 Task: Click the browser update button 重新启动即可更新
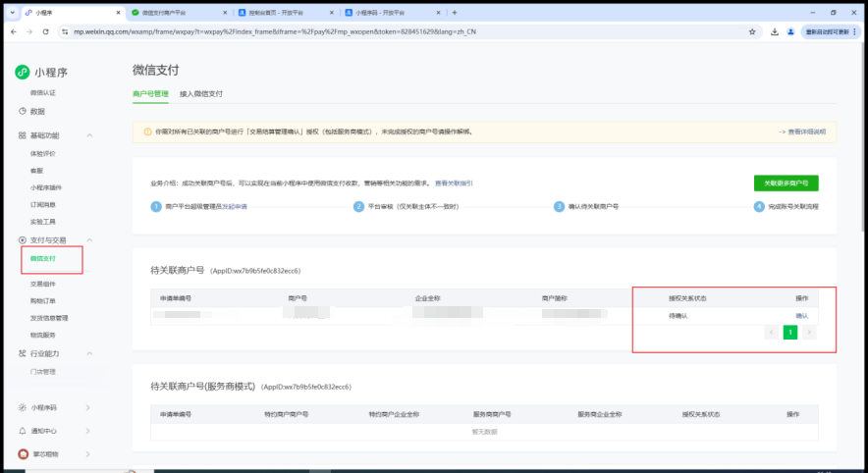(x=831, y=32)
